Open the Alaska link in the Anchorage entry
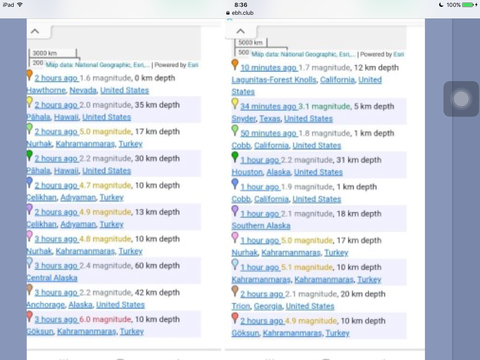Viewport: 480px width, 360px height. 80,305
